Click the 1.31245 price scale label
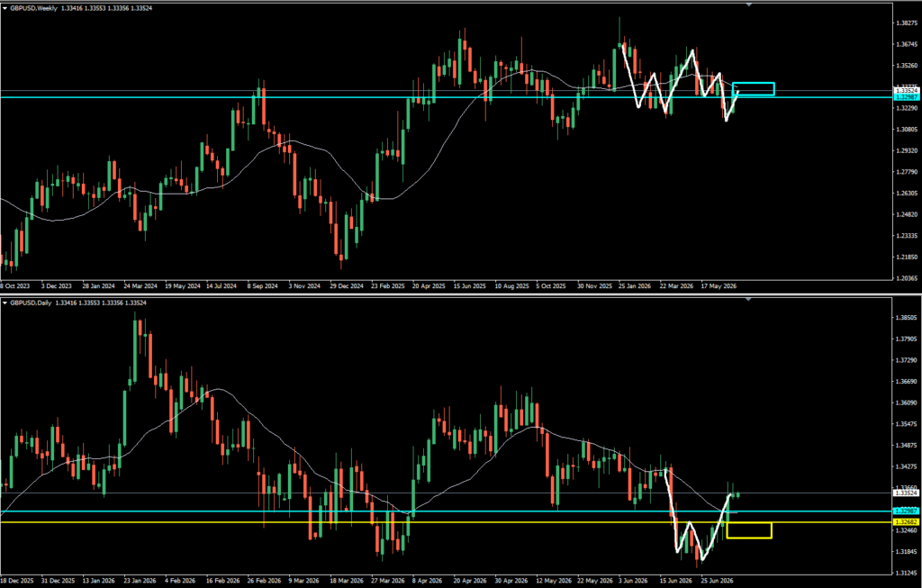The image size is (922, 588). (907, 573)
